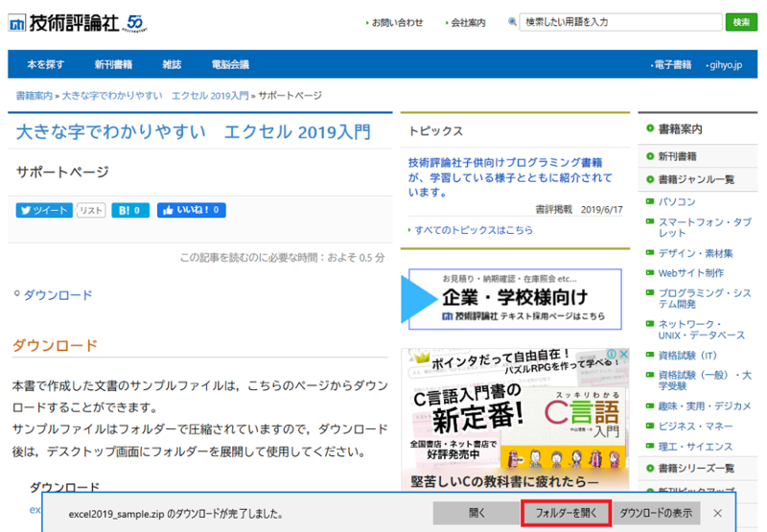Click the 書籍案内 breadcrumb link
767x532 pixels.
click(x=34, y=95)
